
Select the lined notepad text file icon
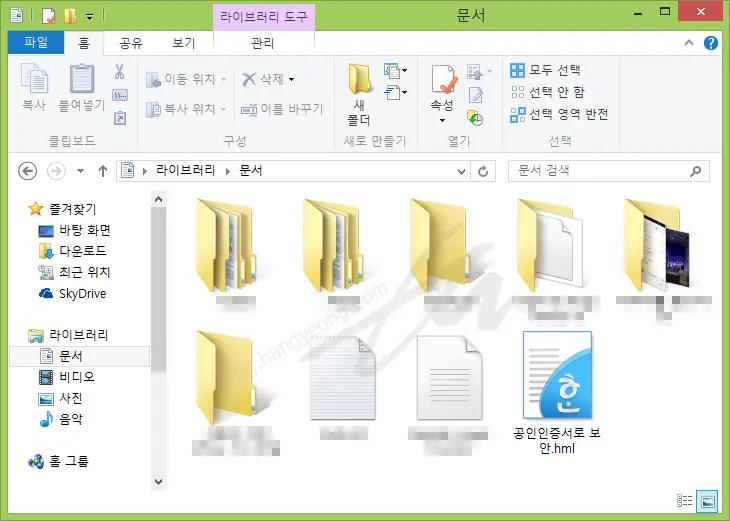[x=343, y=378]
